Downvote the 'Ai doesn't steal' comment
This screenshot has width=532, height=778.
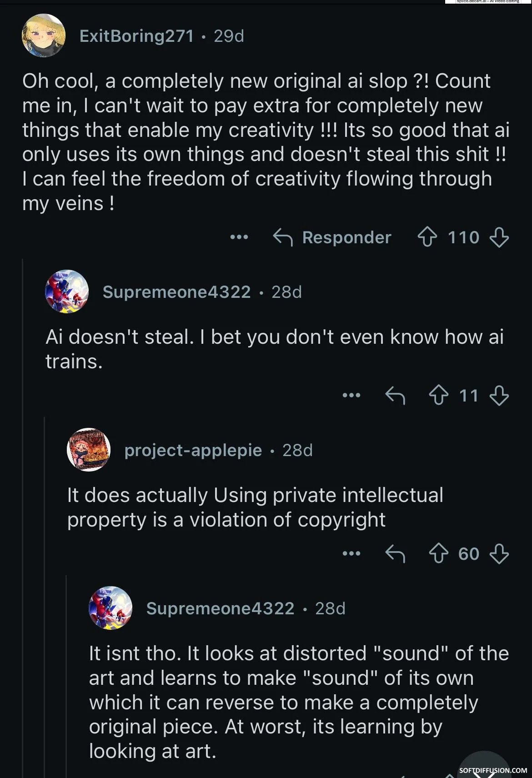[499, 395]
